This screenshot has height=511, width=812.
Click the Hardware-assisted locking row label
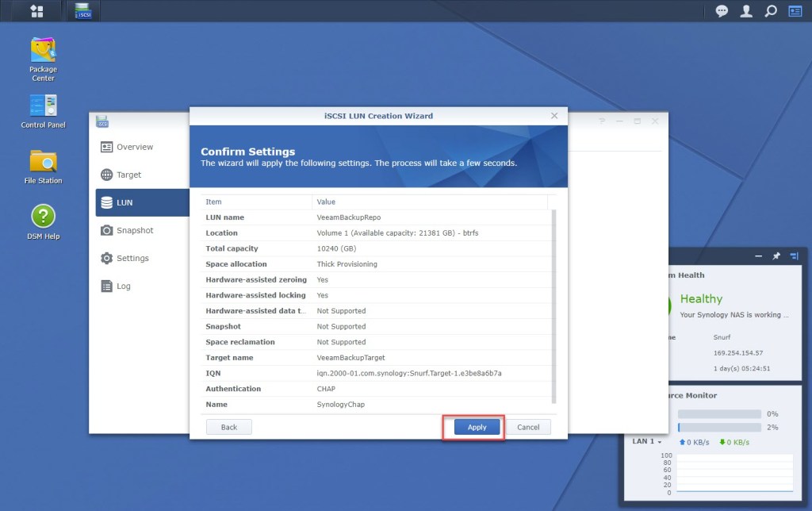click(x=255, y=295)
